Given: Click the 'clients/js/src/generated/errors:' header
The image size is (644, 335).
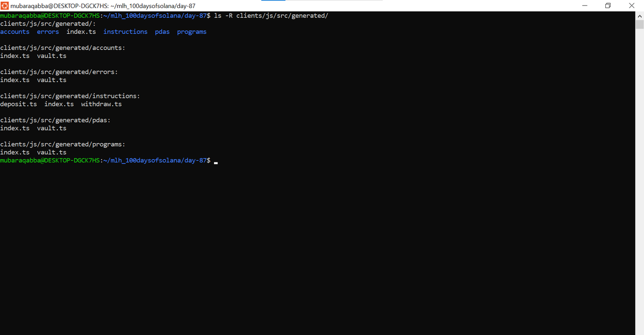Looking at the screenshot, I should (59, 72).
